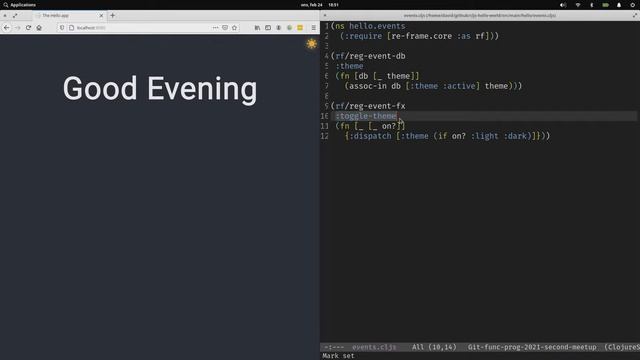Click 'rf/reg-event-db' on line 4
This screenshot has height=360, width=640.
click(x=370, y=56)
